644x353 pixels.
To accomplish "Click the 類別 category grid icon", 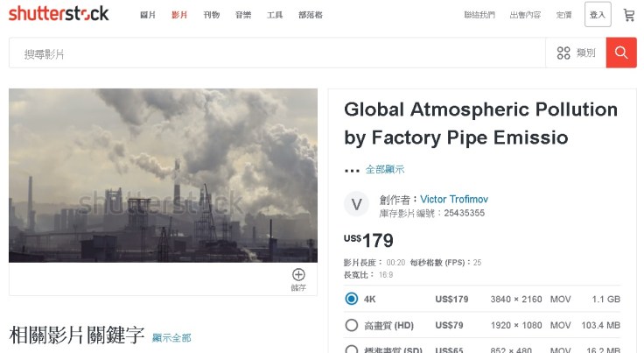I will (563, 53).
